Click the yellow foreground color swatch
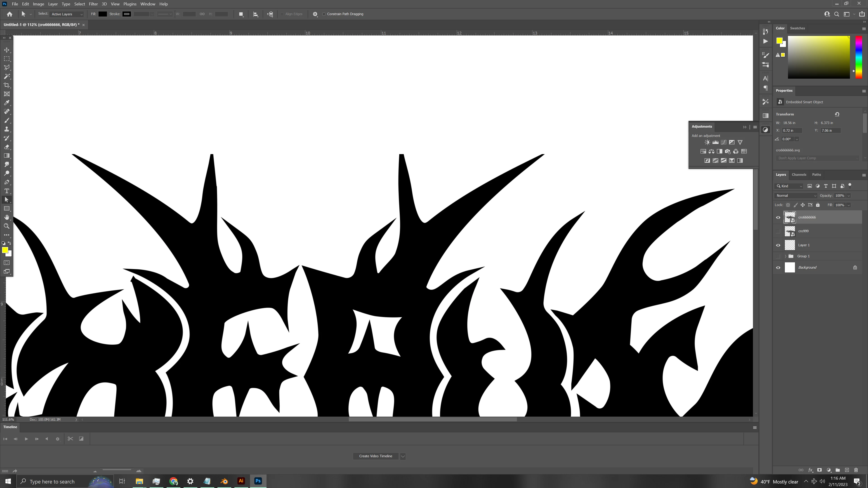868x488 pixels. [x=5, y=250]
